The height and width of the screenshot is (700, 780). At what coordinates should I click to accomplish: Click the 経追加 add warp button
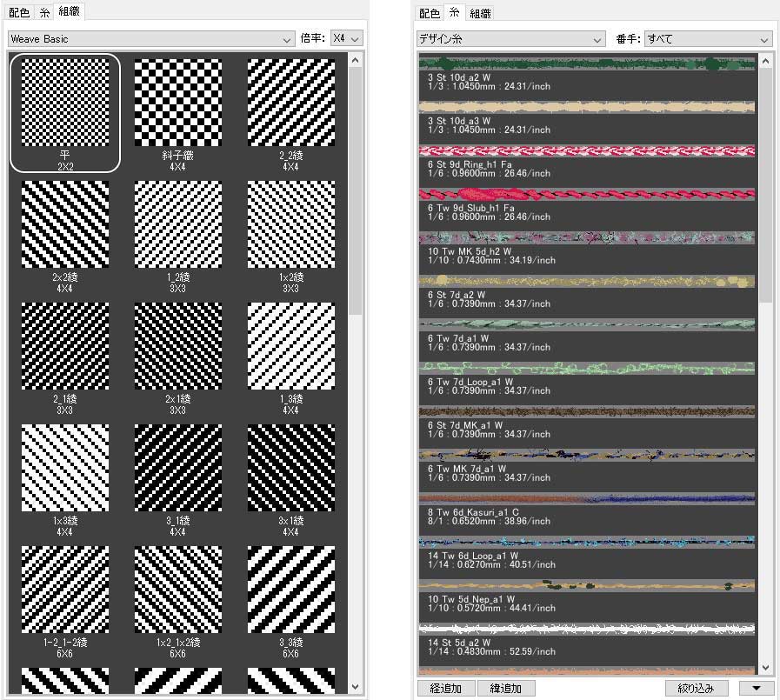[446, 688]
